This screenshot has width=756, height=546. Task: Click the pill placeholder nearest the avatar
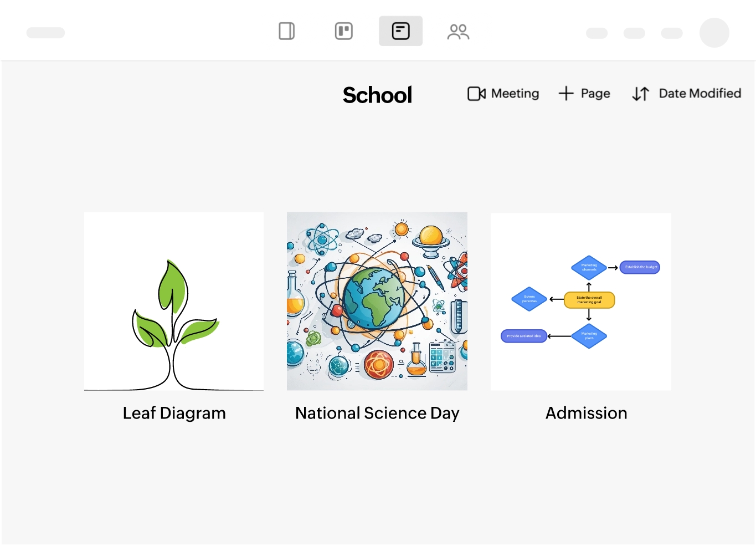(x=671, y=33)
